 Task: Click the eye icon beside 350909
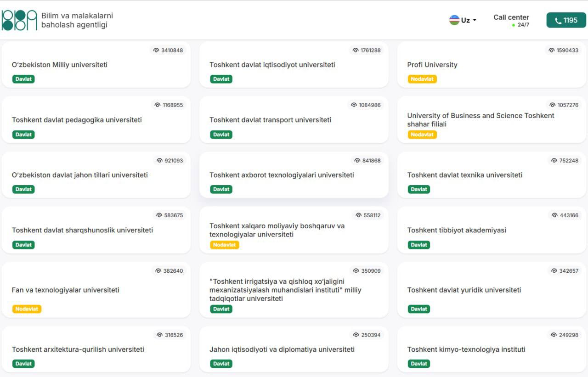[356, 271]
